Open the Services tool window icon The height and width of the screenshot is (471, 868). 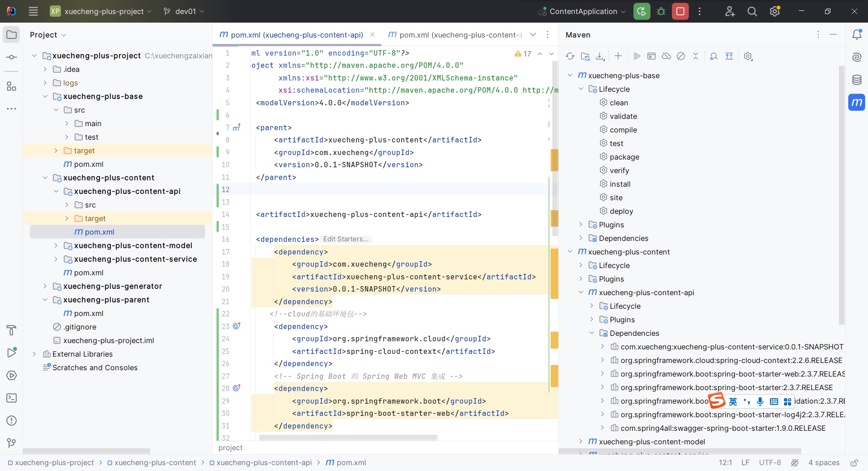[x=11, y=376]
